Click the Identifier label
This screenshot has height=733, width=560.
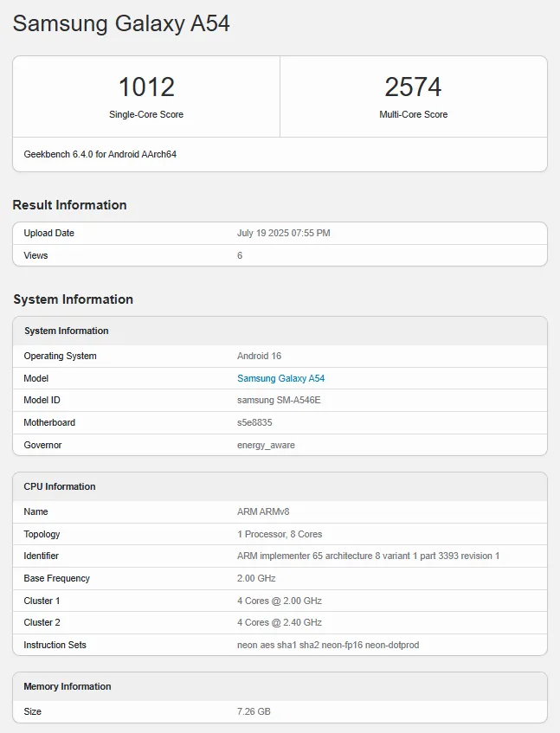pos(42,556)
